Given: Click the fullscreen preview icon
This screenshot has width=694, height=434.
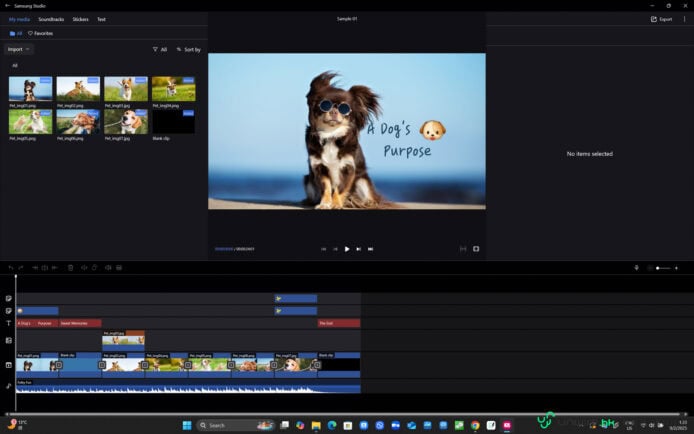Looking at the screenshot, I should [476, 248].
